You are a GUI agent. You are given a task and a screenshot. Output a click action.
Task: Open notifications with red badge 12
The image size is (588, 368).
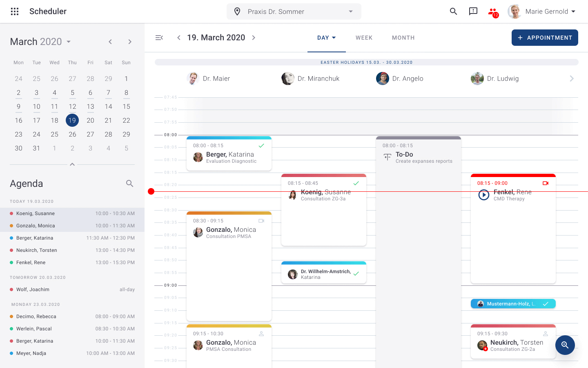coord(493,12)
